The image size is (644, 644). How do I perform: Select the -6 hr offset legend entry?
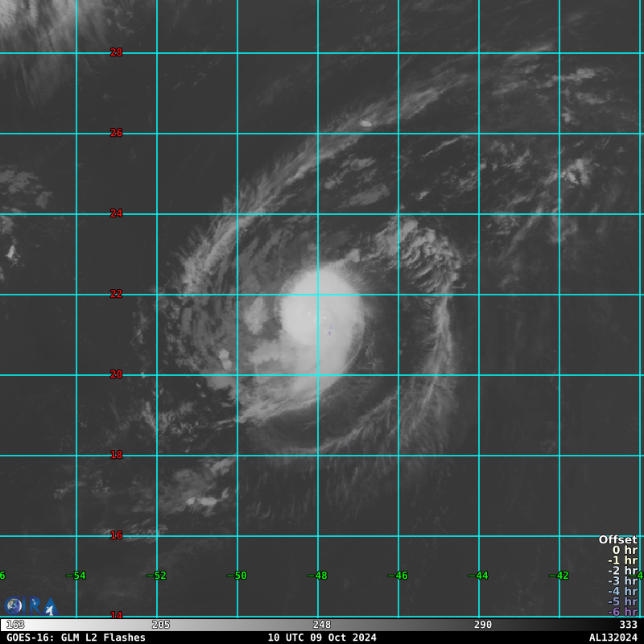622,612
